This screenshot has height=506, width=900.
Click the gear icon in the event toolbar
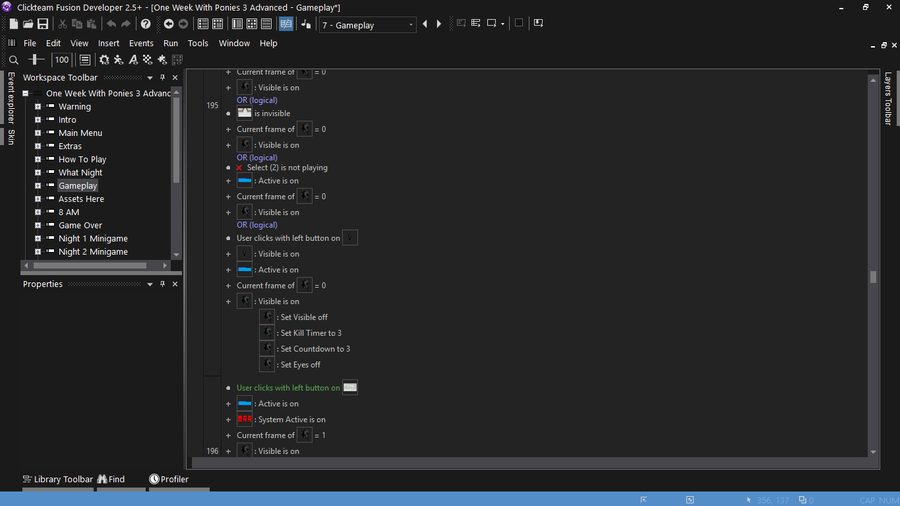(x=104, y=60)
